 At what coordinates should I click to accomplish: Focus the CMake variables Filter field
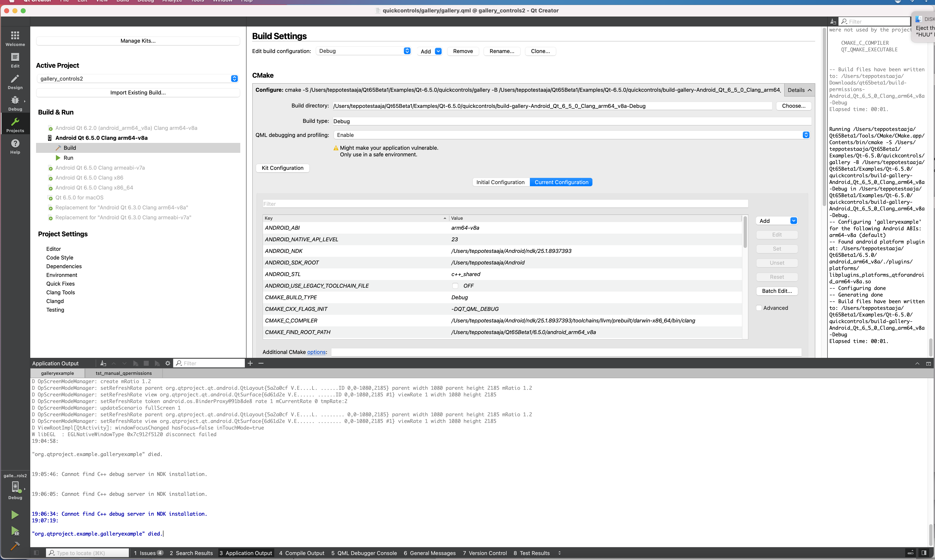pos(505,204)
